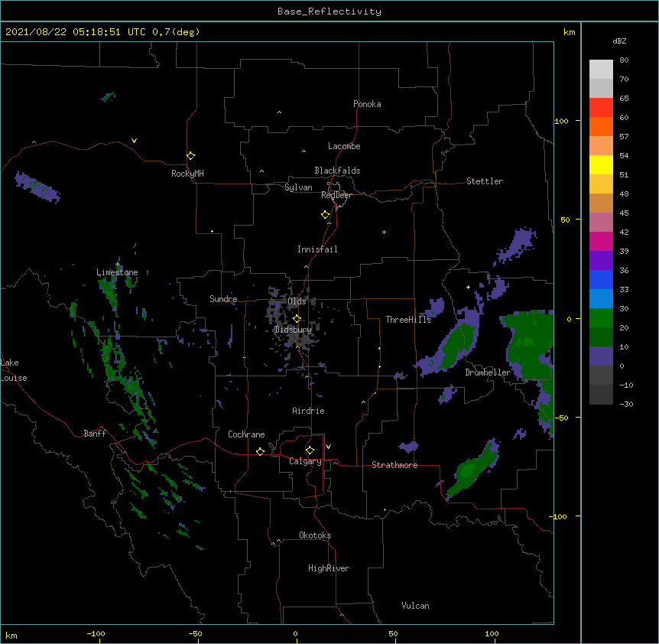659x644 pixels.
Task: Click the Sylvan label on the map
Action: (298, 187)
